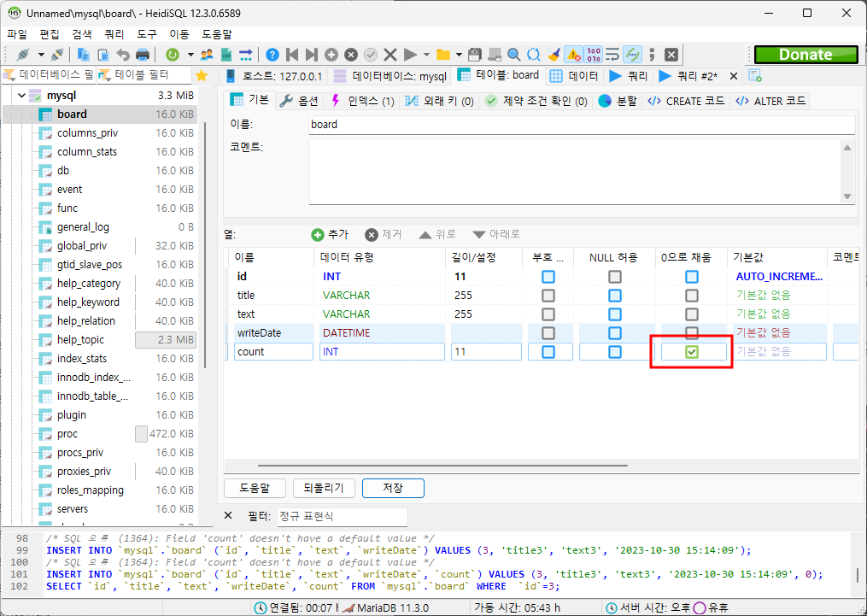
Task: Click the 아래로 move down button
Action: 496,234
